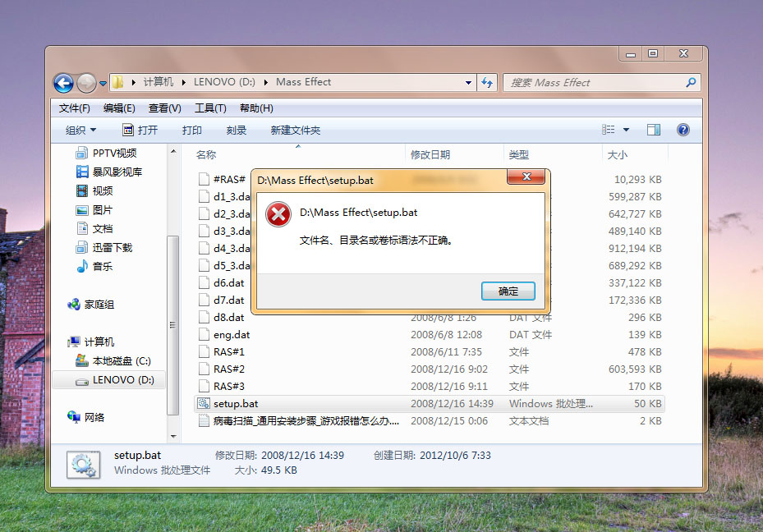
Task: Open the recent pages dropdown arrow
Action: pos(103,84)
